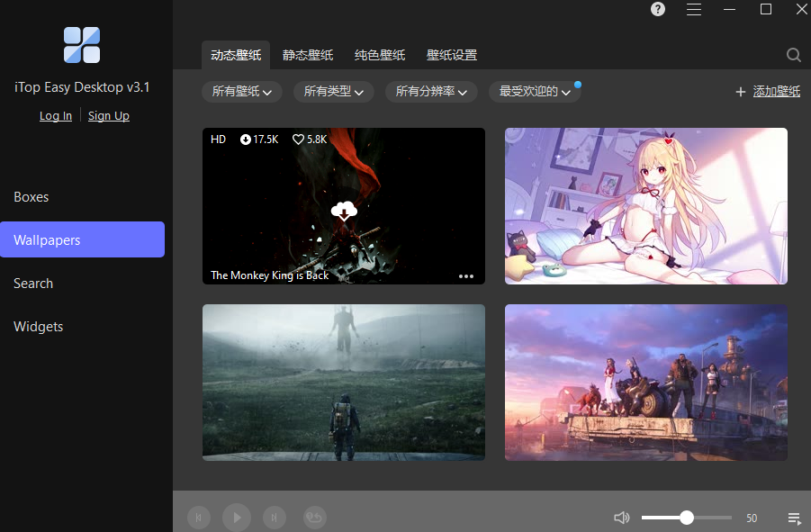Click the search magnifier icon
811x532 pixels.
point(793,55)
